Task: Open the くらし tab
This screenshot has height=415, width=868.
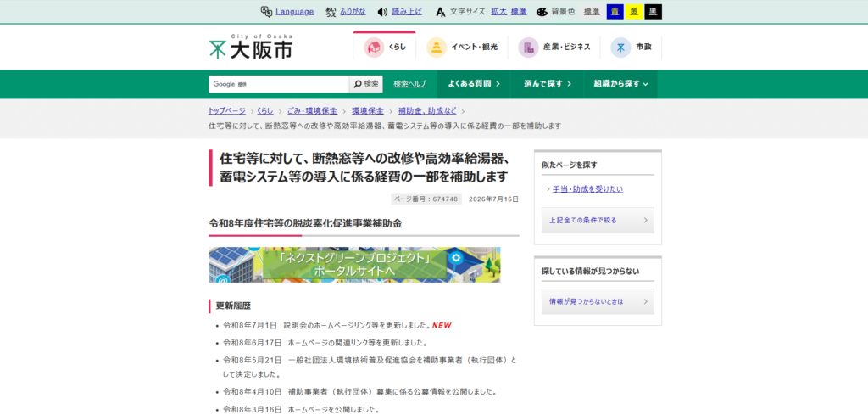Action: click(384, 47)
